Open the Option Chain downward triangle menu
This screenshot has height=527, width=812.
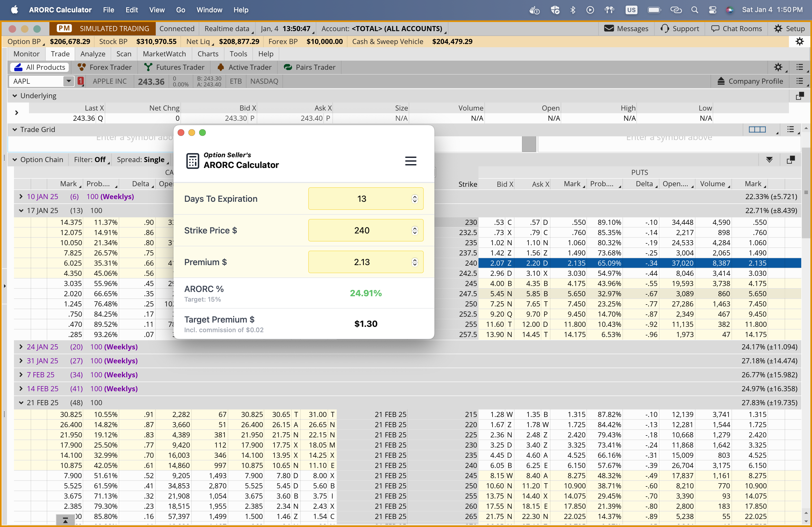(x=769, y=160)
